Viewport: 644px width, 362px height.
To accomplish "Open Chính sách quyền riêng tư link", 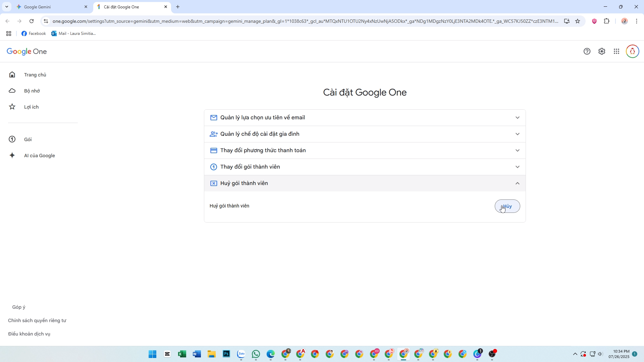I will [x=37, y=320].
